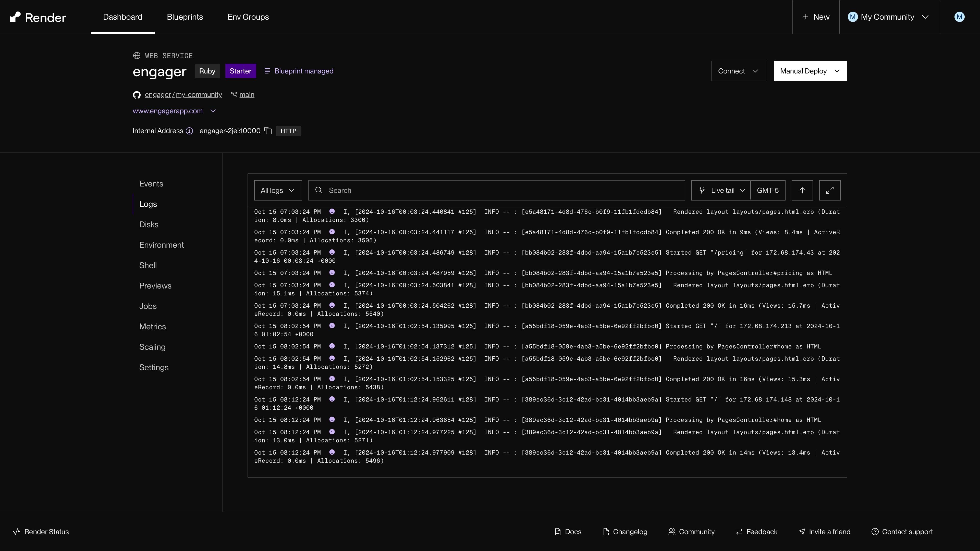This screenshot has width=980, height=551.
Task: Click the log text 'Processing by PagesController#pricing as HTML'
Action: click(x=749, y=273)
